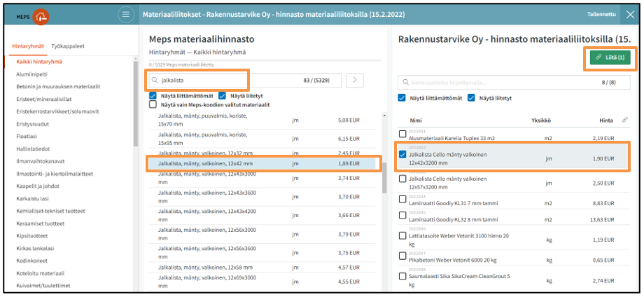644x297 pixels.
Task: Select Jalkalista mänty valkoinen 12x56x3600 mm
Action: 262,253
